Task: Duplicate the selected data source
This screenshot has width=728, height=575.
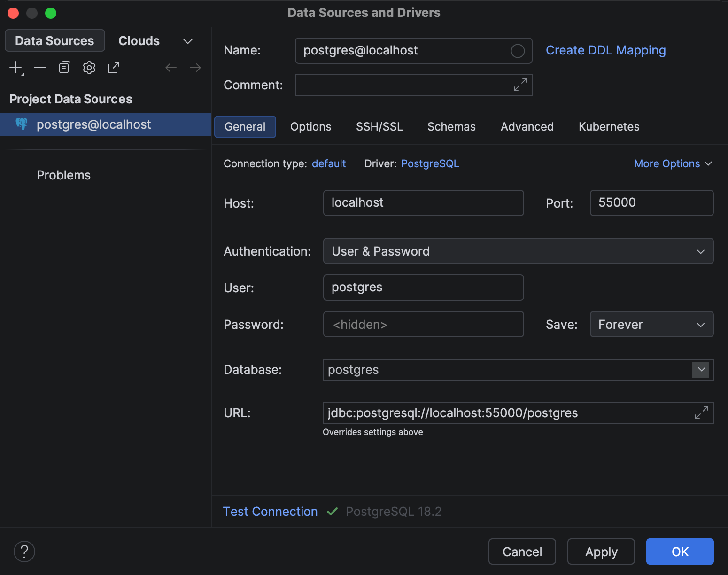Action: [x=64, y=68]
